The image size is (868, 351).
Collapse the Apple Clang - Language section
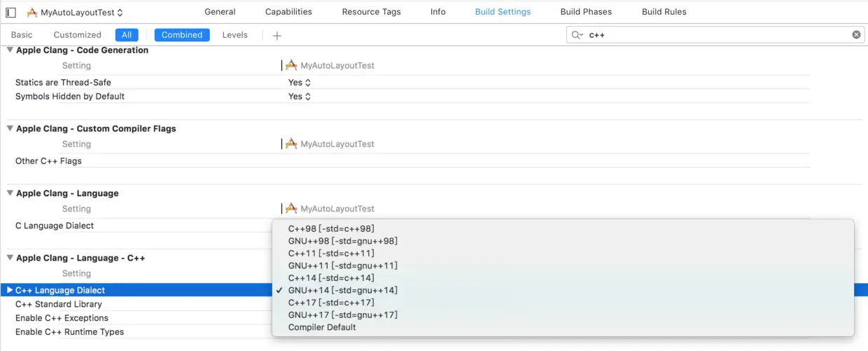(10, 193)
